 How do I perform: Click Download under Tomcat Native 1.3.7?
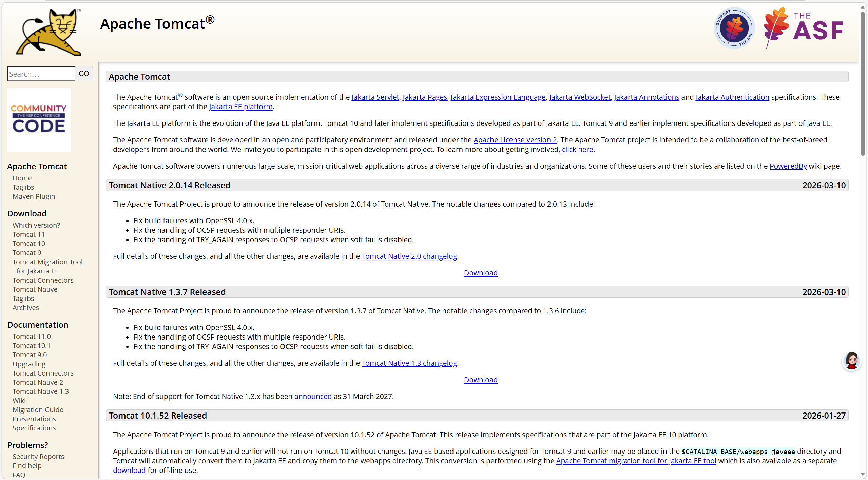pyautogui.click(x=480, y=380)
